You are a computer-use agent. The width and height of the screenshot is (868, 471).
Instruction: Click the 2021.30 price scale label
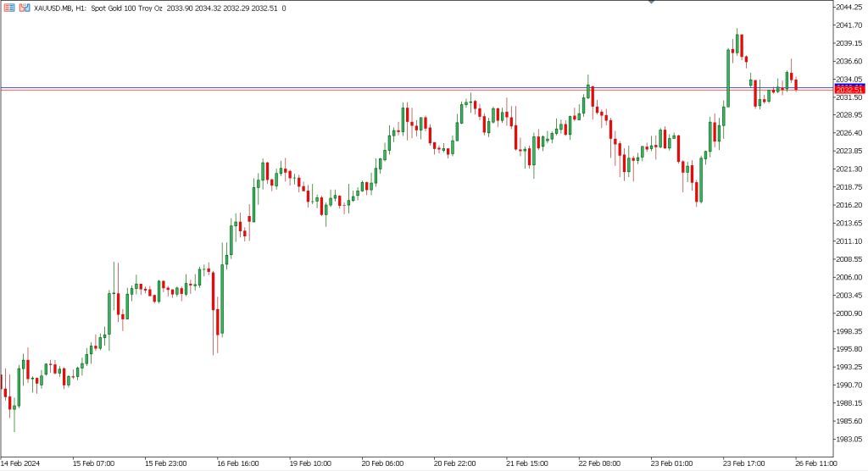tap(849, 169)
